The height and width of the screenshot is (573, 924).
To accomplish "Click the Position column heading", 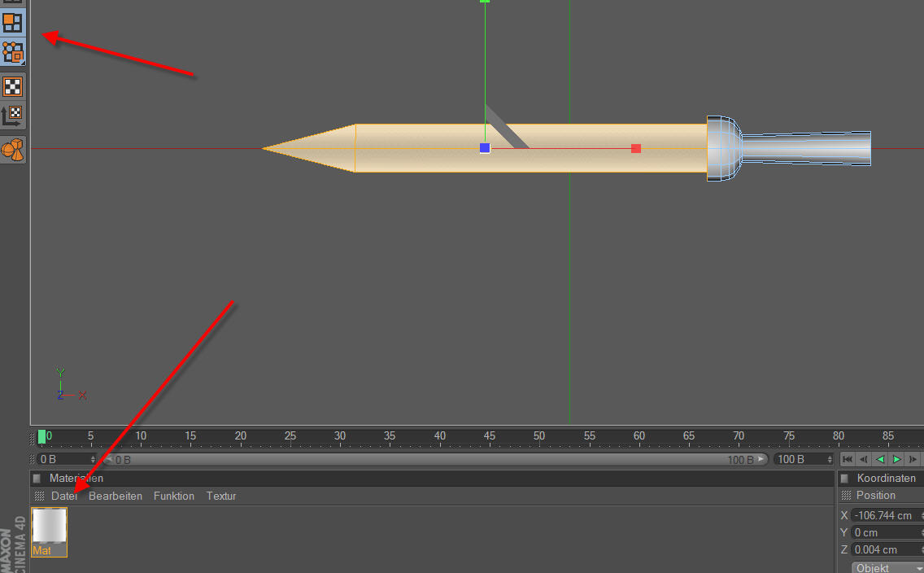I will [876, 495].
